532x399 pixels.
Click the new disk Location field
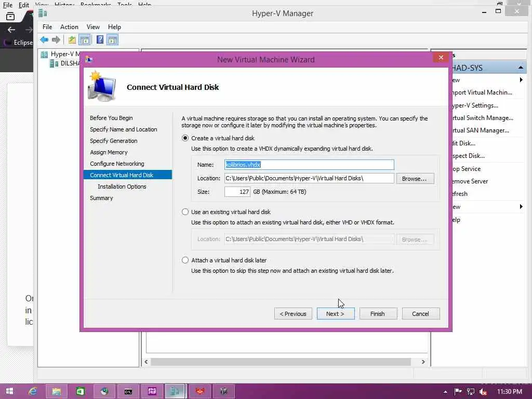coord(309,178)
